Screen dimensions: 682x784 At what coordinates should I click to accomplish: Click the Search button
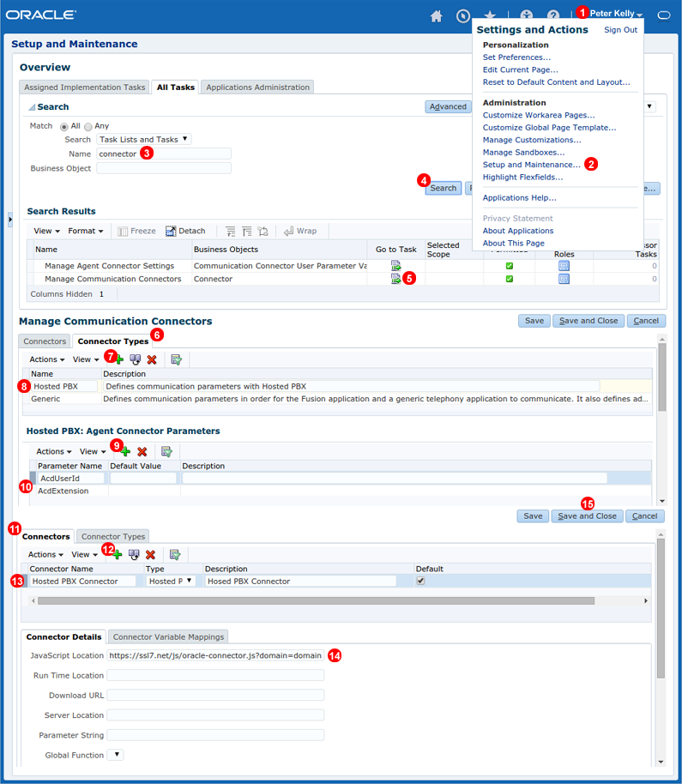443,189
